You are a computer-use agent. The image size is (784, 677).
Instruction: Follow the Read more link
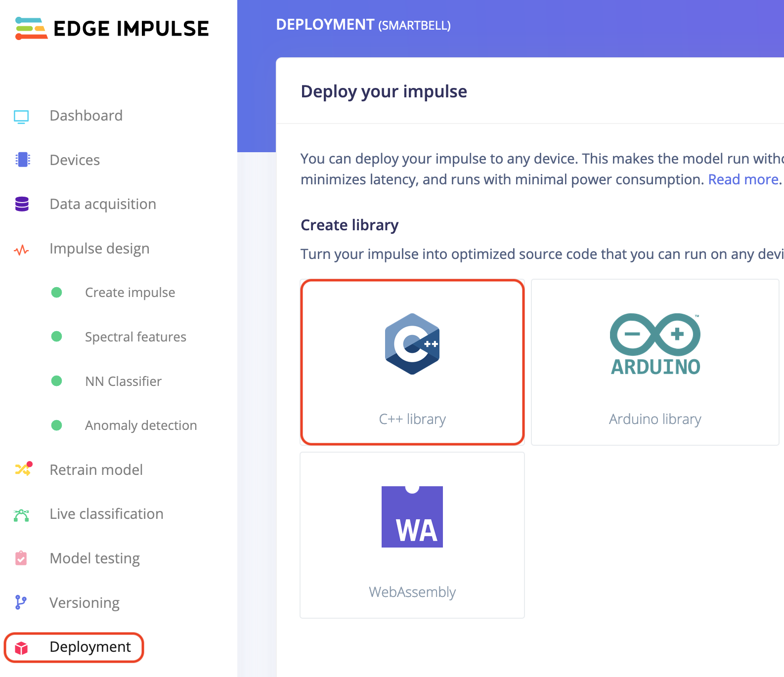point(743,179)
